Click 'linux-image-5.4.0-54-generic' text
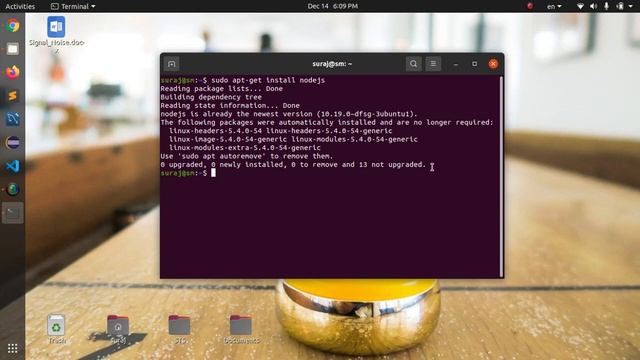The width and height of the screenshot is (640, 360). (228, 139)
